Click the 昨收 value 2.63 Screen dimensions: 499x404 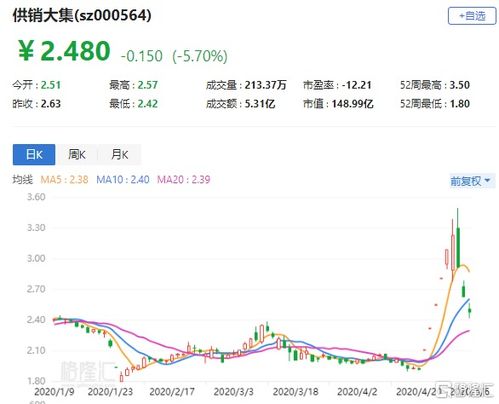pyautogui.click(x=51, y=104)
